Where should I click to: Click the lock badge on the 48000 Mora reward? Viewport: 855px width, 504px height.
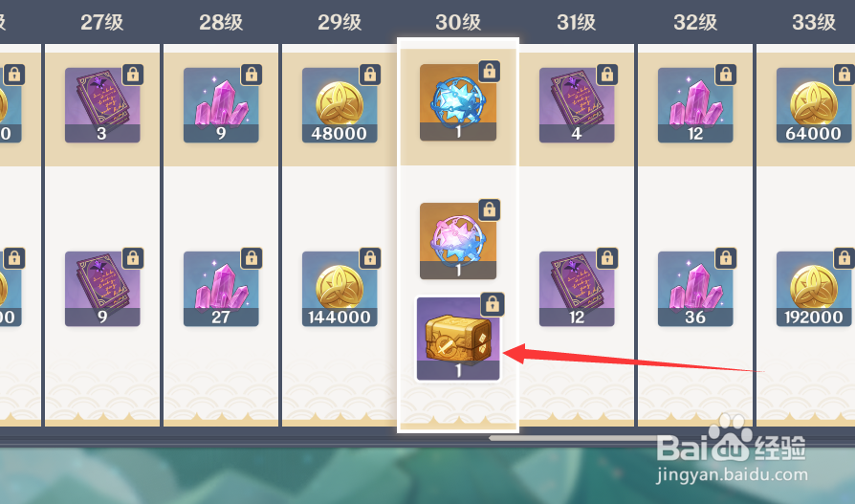pos(370,75)
